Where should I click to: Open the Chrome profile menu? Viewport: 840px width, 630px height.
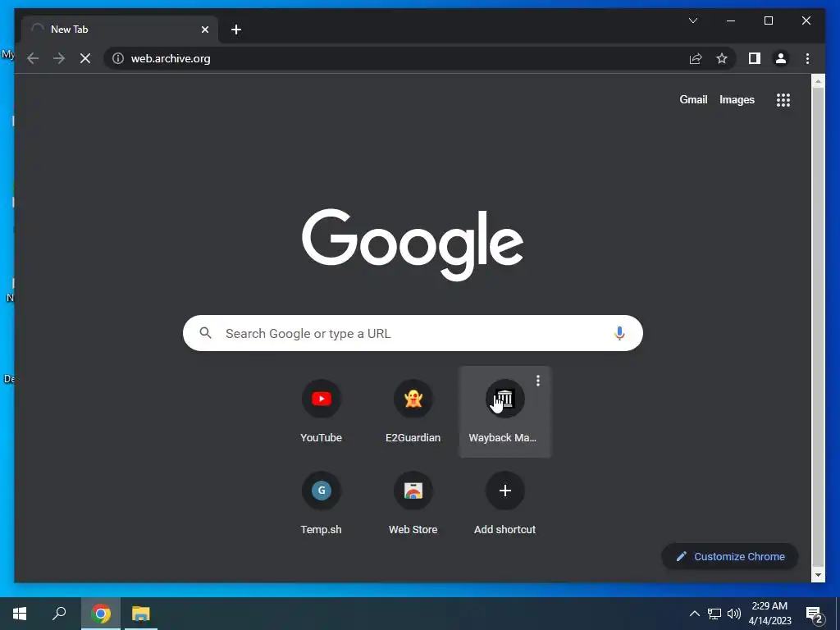click(781, 58)
